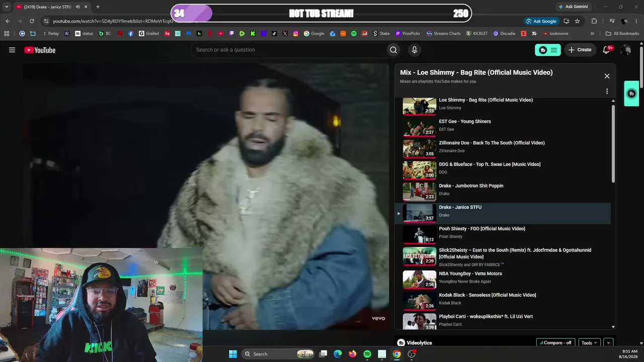The height and width of the screenshot is (362, 644).
Task: Reload the page in Chrome
Action: pyautogui.click(x=32, y=21)
